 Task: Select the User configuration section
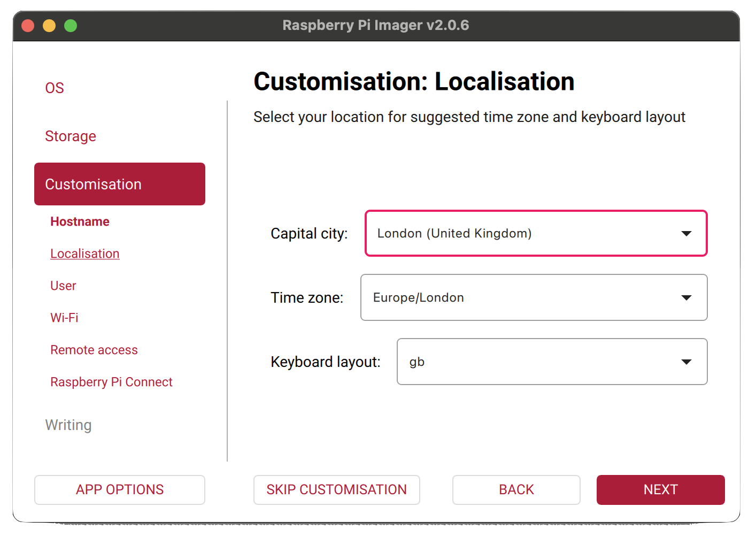coord(63,285)
